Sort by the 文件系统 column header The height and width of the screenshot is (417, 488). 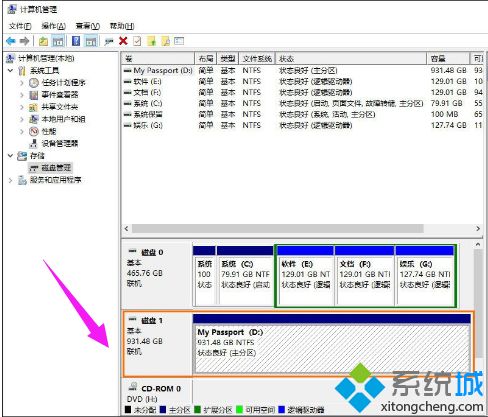(257, 59)
